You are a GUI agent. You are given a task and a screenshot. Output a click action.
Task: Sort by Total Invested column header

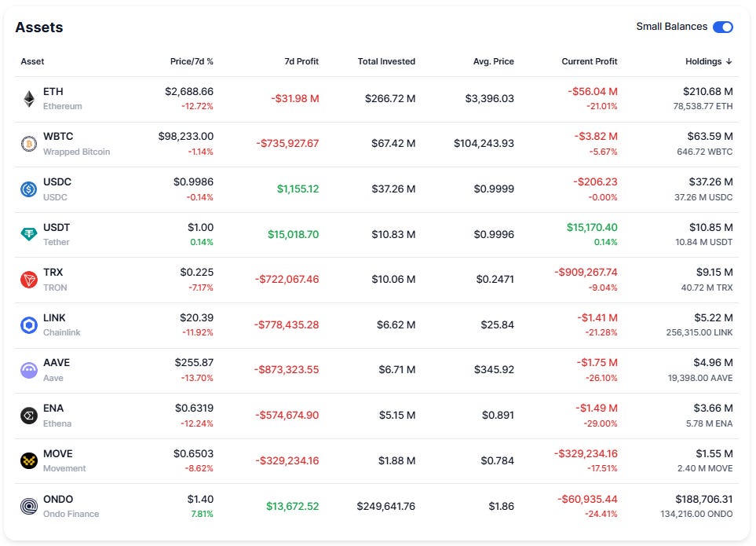point(386,61)
